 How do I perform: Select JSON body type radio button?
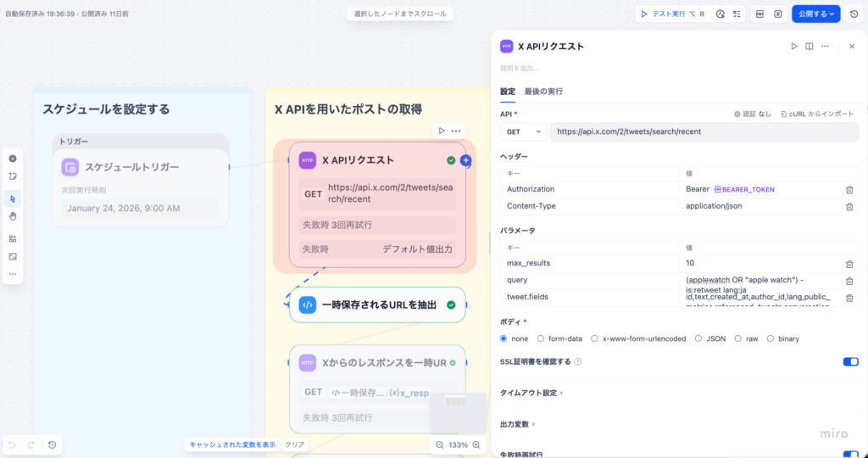point(698,338)
